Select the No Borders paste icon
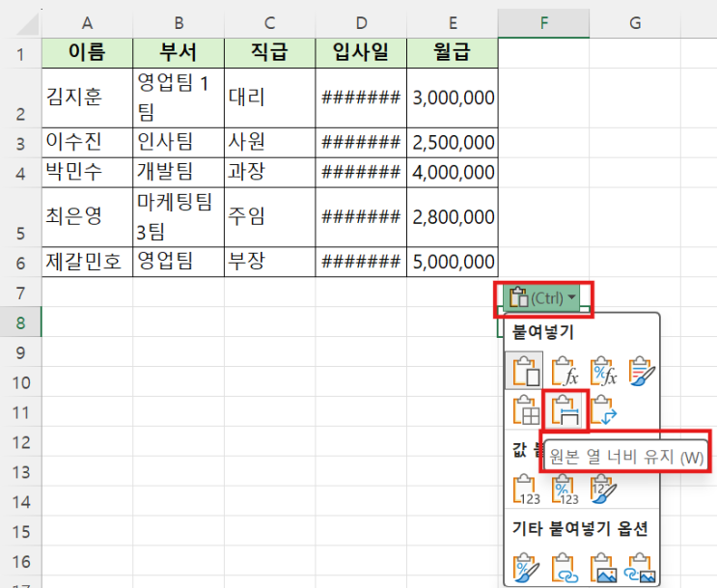The height and width of the screenshot is (588, 717). [x=525, y=410]
